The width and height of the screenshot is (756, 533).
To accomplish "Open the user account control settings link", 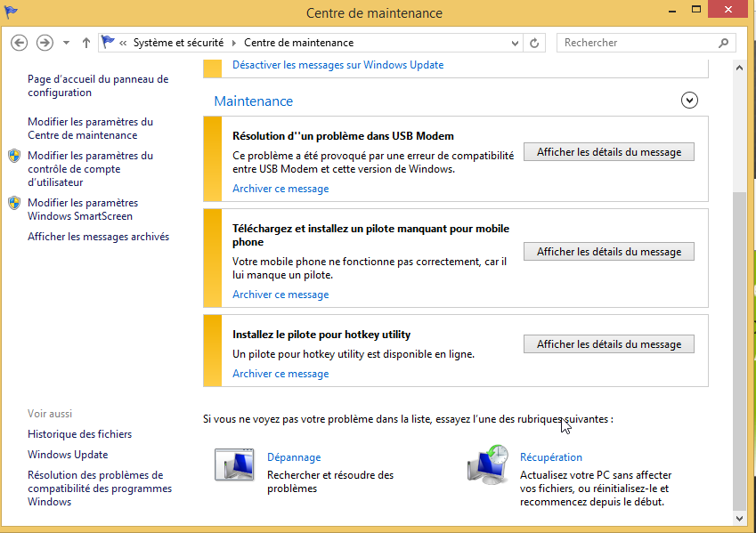I will pyautogui.click(x=90, y=169).
